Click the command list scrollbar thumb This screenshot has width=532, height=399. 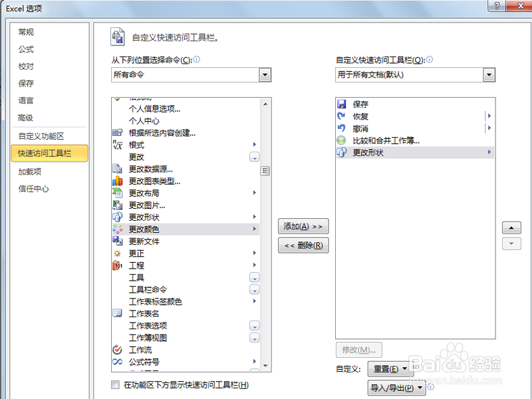click(x=265, y=171)
